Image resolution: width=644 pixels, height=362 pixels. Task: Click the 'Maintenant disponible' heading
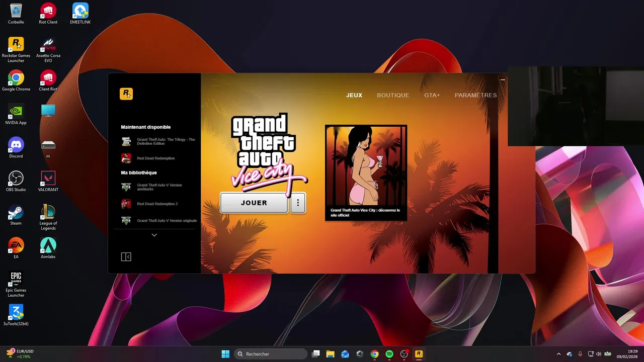(146, 127)
